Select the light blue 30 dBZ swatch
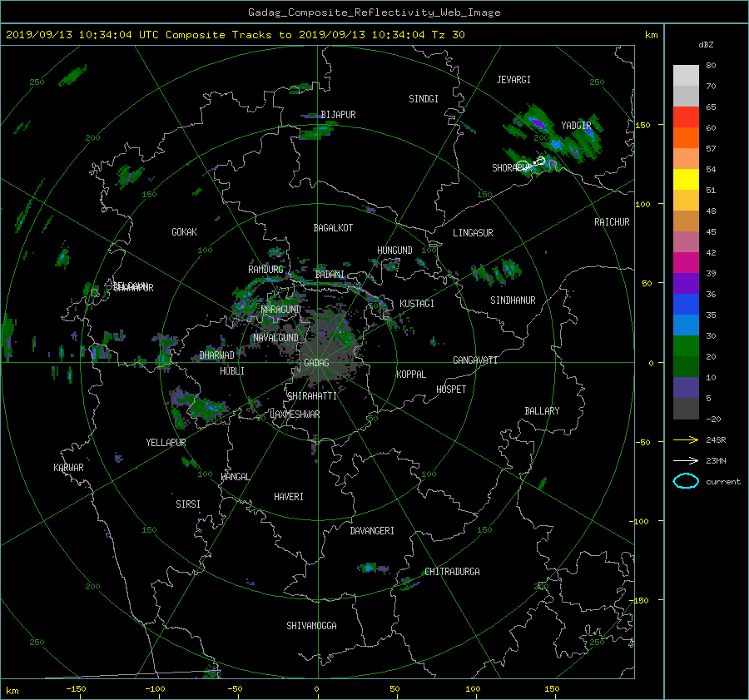Viewport: 749px width, 700px height. pos(686,325)
